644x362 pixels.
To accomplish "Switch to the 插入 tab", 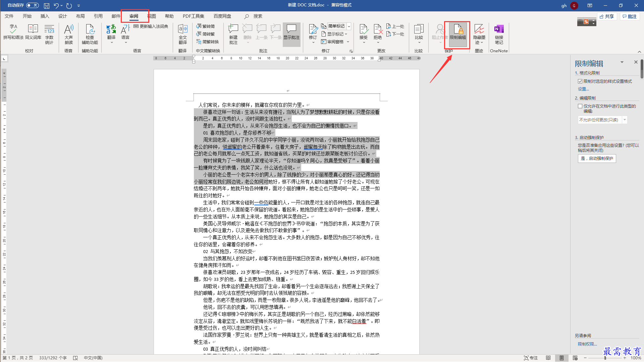I will (45, 16).
